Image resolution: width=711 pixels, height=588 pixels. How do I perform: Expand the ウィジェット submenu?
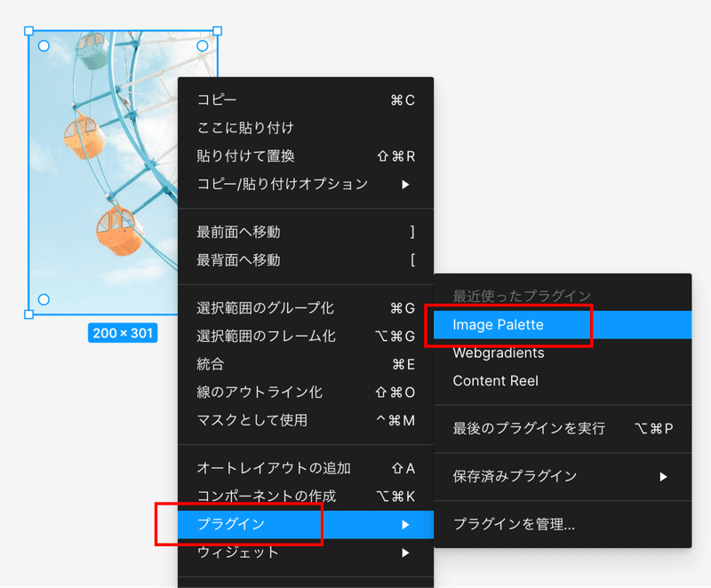[x=306, y=552]
